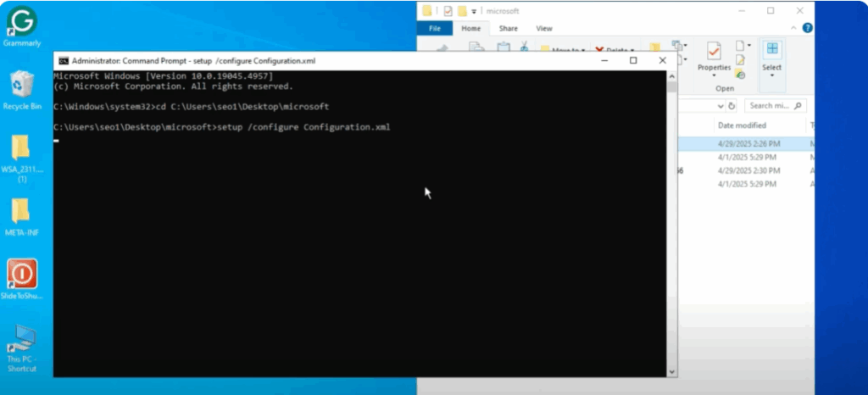Select the row dated 4/29/2025 2:30 PM

tap(746, 170)
